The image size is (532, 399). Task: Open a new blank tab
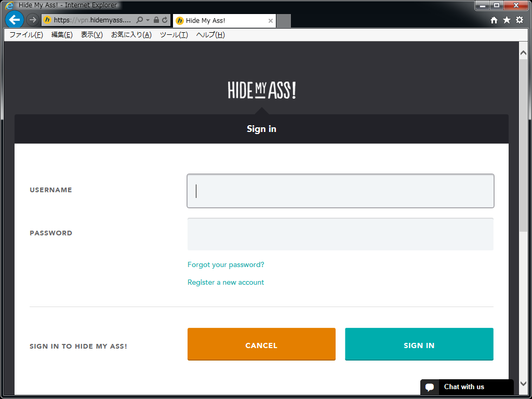tap(284, 21)
